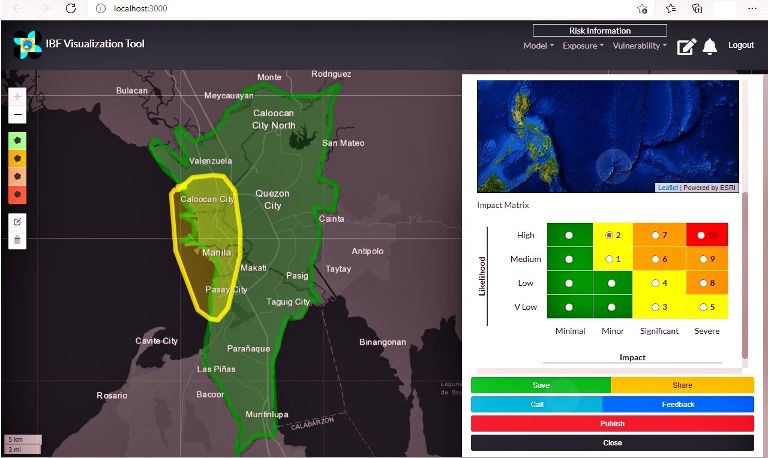
Task: Click the blue Feedback button
Action: point(678,404)
